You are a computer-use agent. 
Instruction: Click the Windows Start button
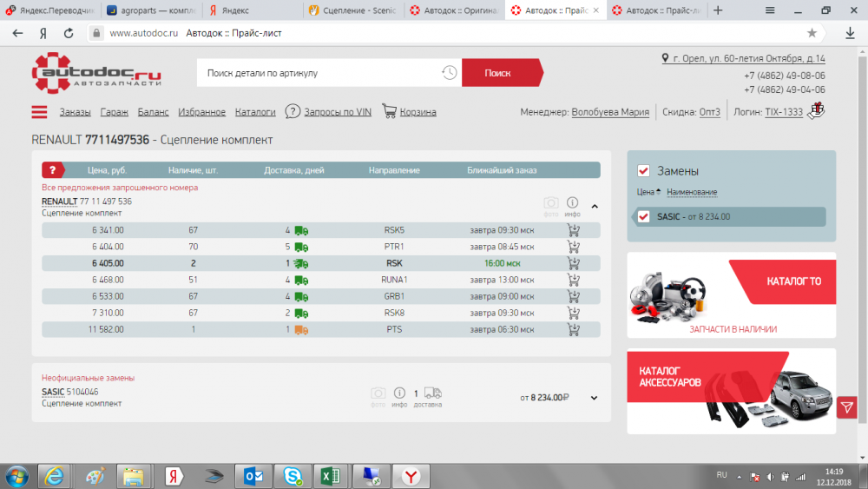pyautogui.click(x=16, y=476)
